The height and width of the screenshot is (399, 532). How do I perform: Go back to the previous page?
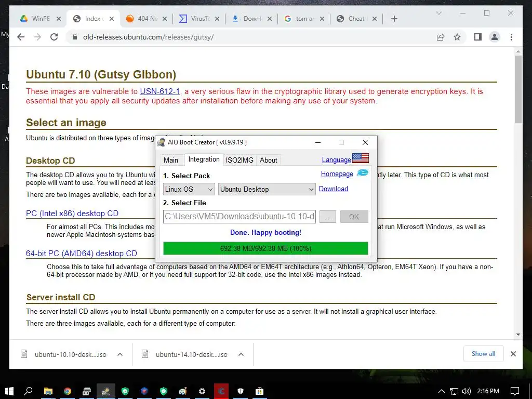point(21,37)
